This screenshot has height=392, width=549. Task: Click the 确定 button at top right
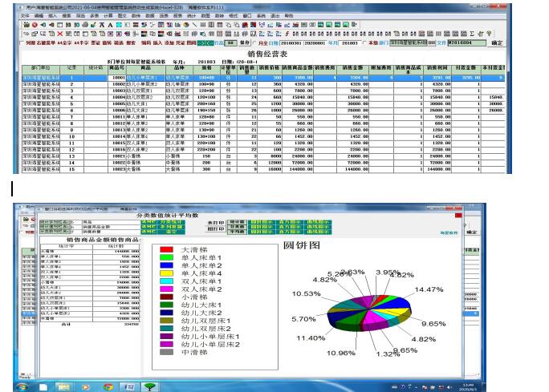[x=496, y=42]
